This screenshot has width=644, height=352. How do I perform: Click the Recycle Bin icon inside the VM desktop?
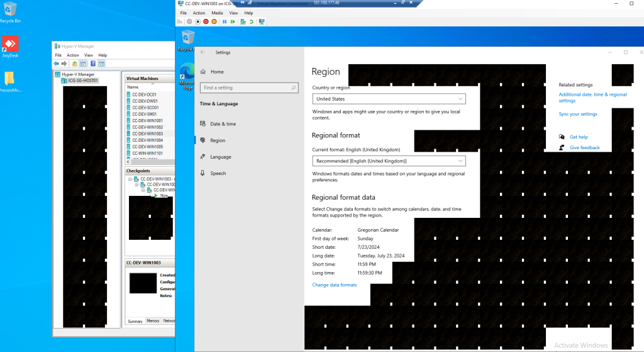[187, 41]
